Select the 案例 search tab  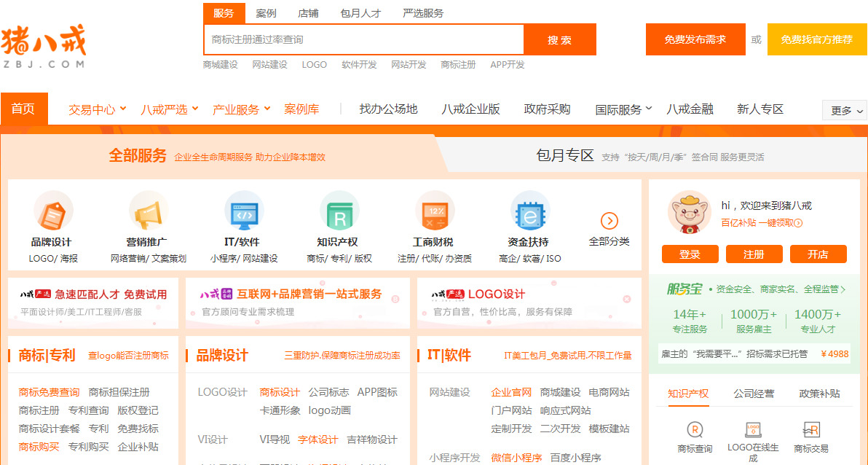(x=267, y=13)
